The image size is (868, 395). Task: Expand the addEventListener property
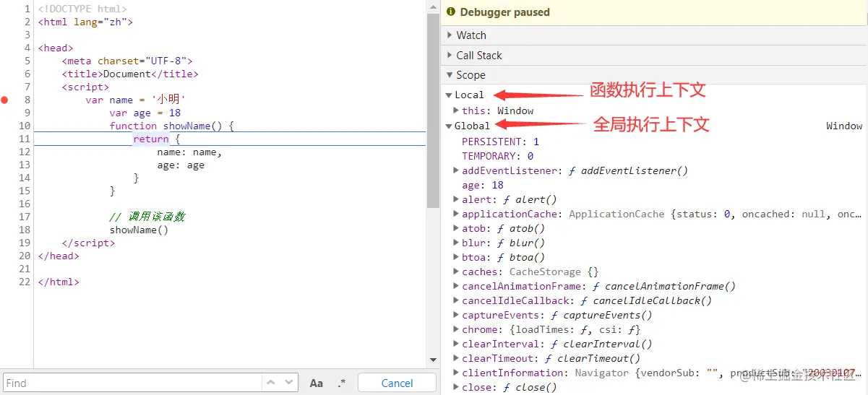pos(456,170)
